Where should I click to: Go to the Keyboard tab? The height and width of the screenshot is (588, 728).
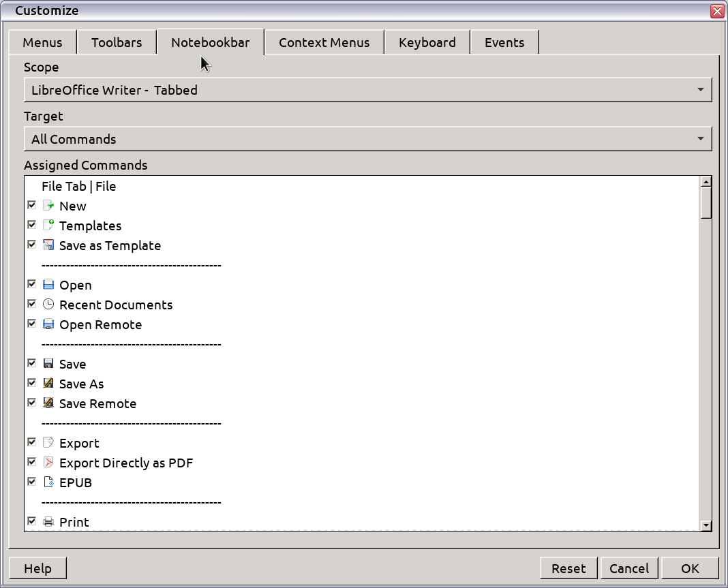coord(427,42)
